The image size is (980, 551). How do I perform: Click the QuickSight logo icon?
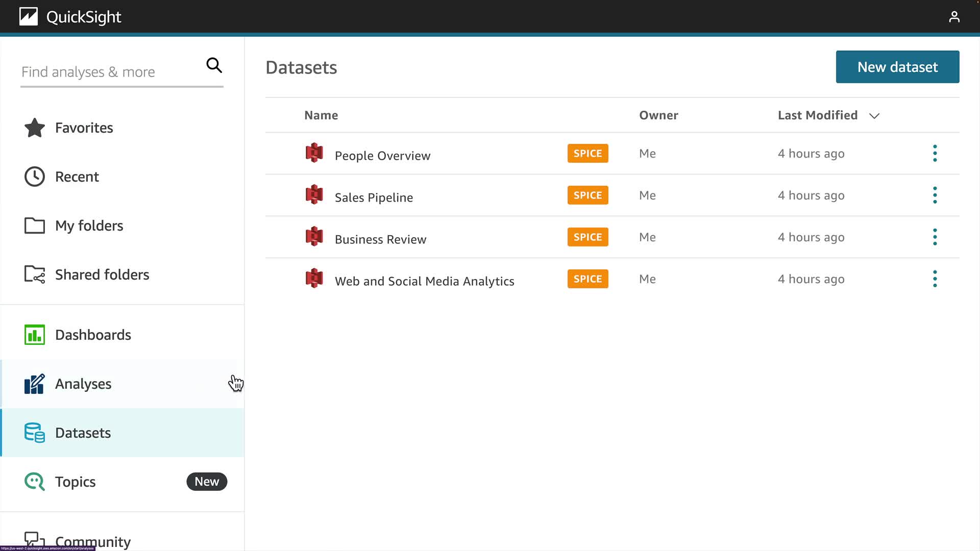coord(29,17)
